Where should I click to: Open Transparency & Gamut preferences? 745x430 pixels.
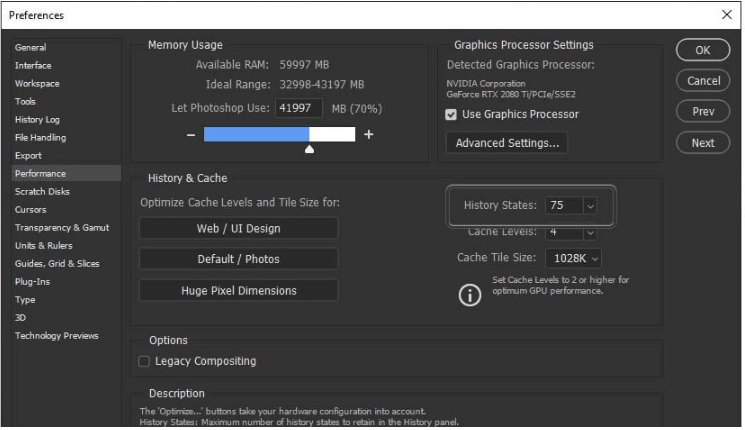[62, 228]
